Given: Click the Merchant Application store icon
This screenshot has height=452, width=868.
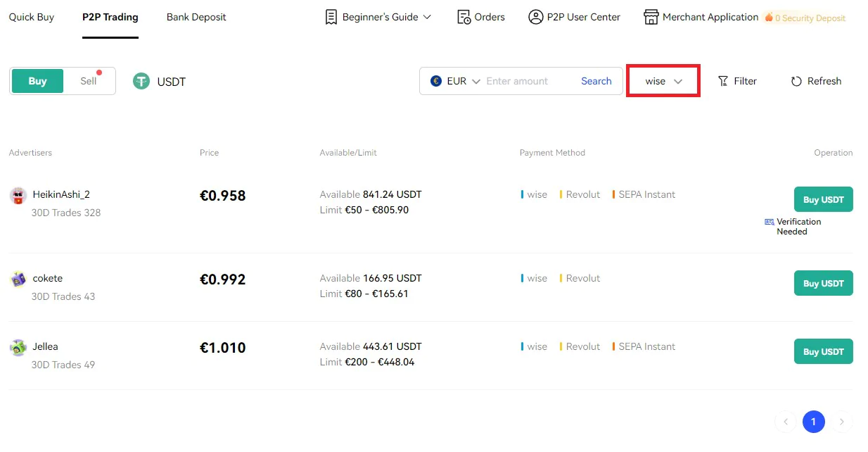Looking at the screenshot, I should (x=651, y=17).
